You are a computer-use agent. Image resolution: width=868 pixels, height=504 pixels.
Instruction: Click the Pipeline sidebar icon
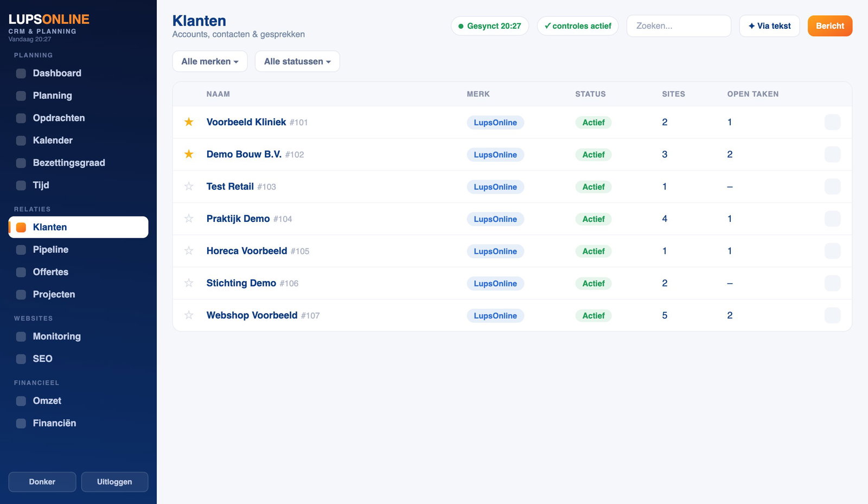tap(21, 250)
